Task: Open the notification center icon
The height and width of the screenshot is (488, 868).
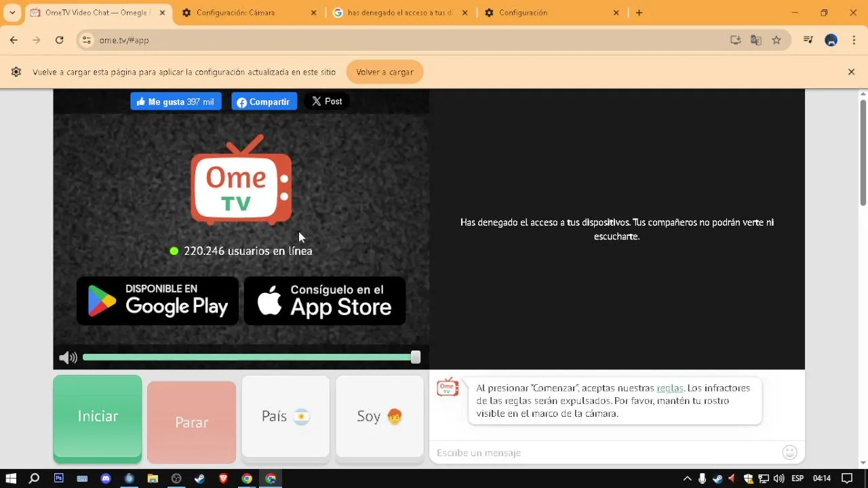Action: click(846, 479)
